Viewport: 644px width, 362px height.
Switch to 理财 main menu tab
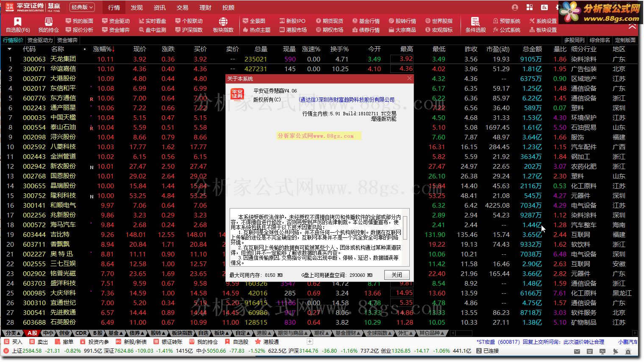(x=205, y=7)
